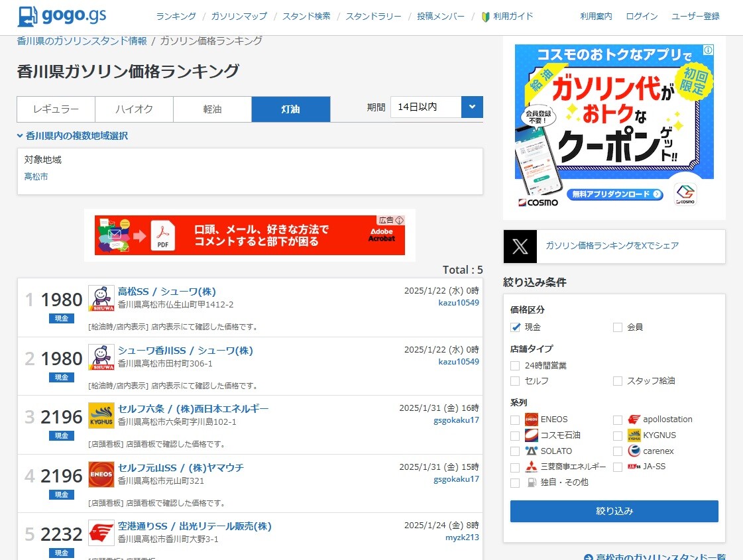Viewport: 743px width, 560px height.
Task: Check the KYGNUS checkbox
Action: [618, 435]
